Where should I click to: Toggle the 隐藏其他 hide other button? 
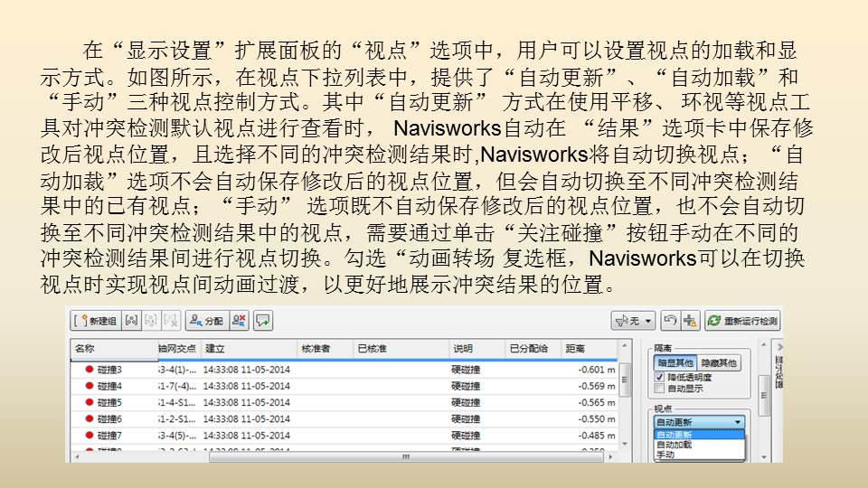(719, 363)
